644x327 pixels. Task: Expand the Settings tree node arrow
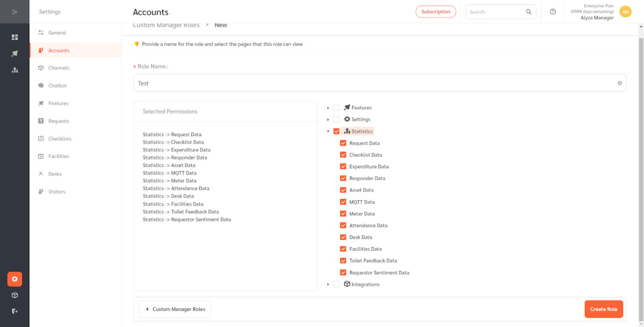pos(328,119)
